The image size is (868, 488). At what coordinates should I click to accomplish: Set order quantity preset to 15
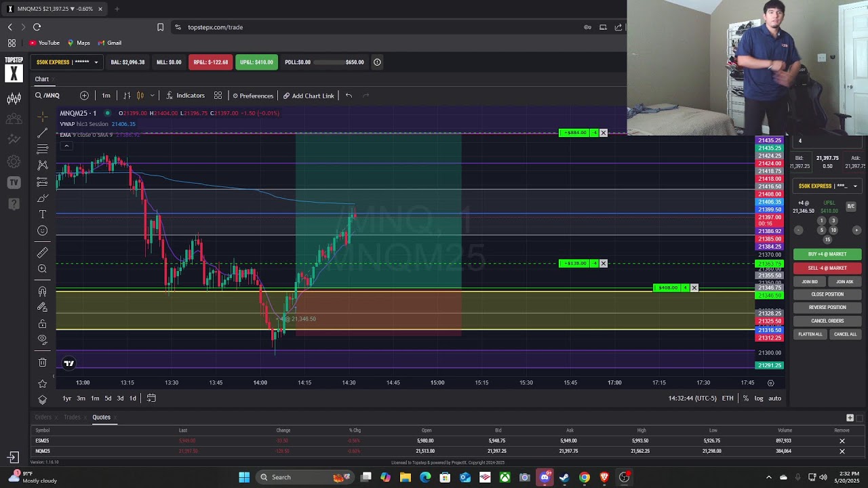click(x=827, y=240)
